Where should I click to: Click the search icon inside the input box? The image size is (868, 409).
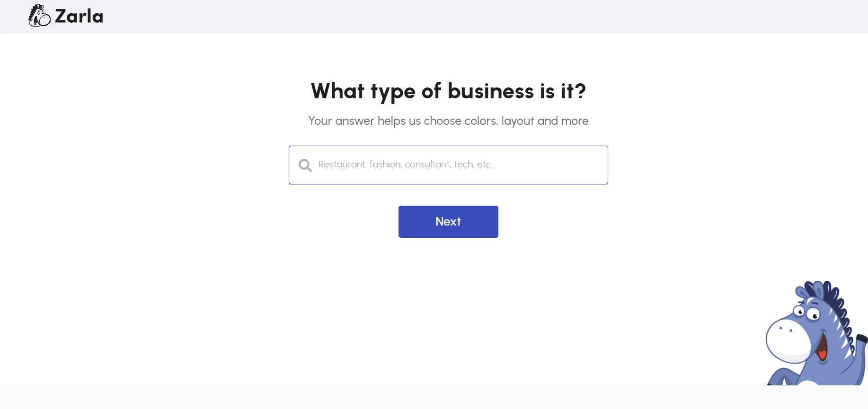[305, 165]
